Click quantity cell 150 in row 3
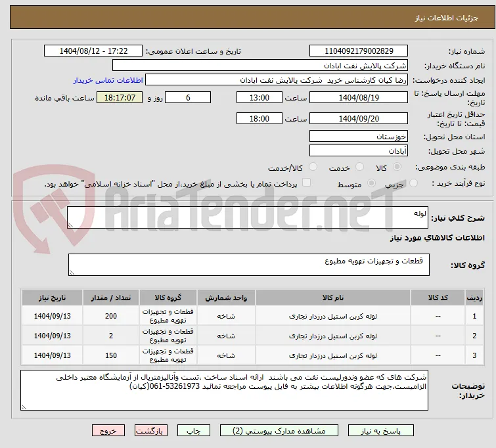Image resolution: width=496 pixels, height=448 pixels. tap(111, 355)
